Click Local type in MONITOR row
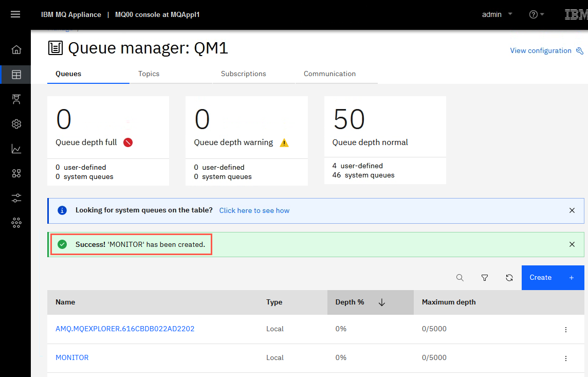588x377 pixels. click(x=275, y=357)
